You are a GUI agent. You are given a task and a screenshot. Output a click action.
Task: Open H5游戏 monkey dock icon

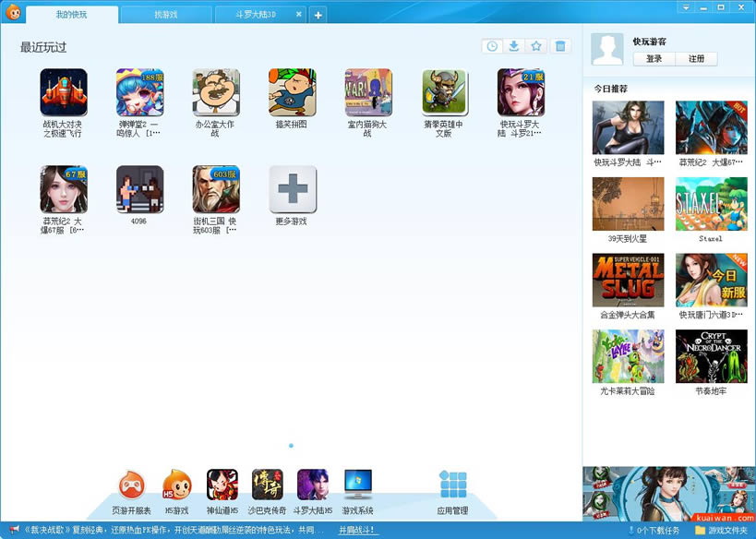coord(177,485)
